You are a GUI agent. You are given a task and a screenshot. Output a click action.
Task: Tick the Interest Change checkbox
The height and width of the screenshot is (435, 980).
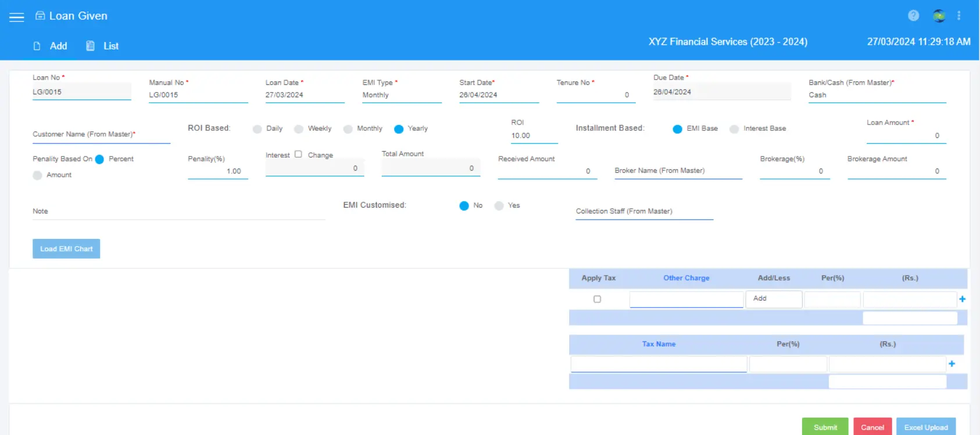[298, 154]
